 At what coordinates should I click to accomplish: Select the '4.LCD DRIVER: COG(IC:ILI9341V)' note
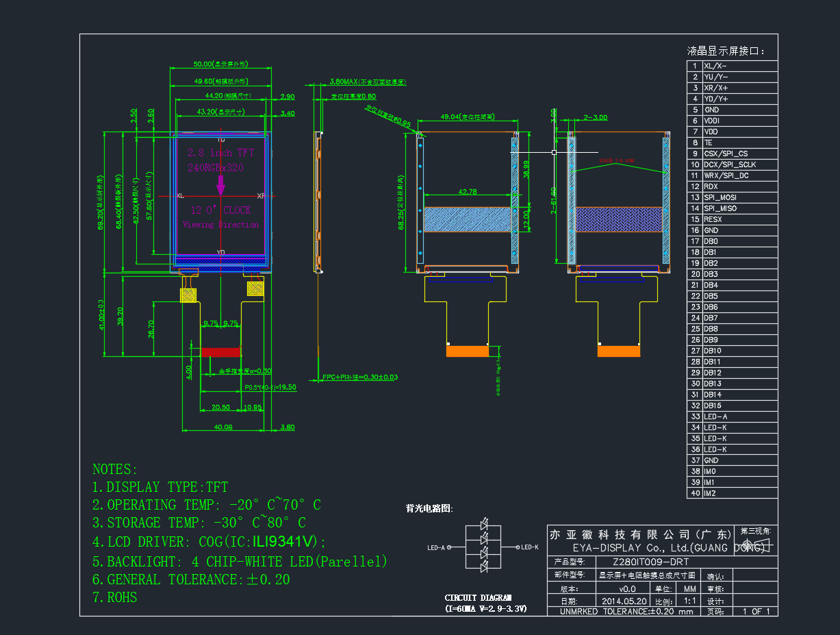point(209,542)
